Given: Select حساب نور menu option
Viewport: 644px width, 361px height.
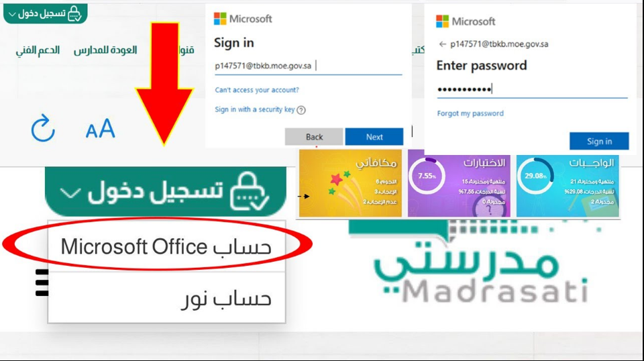Looking at the screenshot, I should tap(166, 298).
